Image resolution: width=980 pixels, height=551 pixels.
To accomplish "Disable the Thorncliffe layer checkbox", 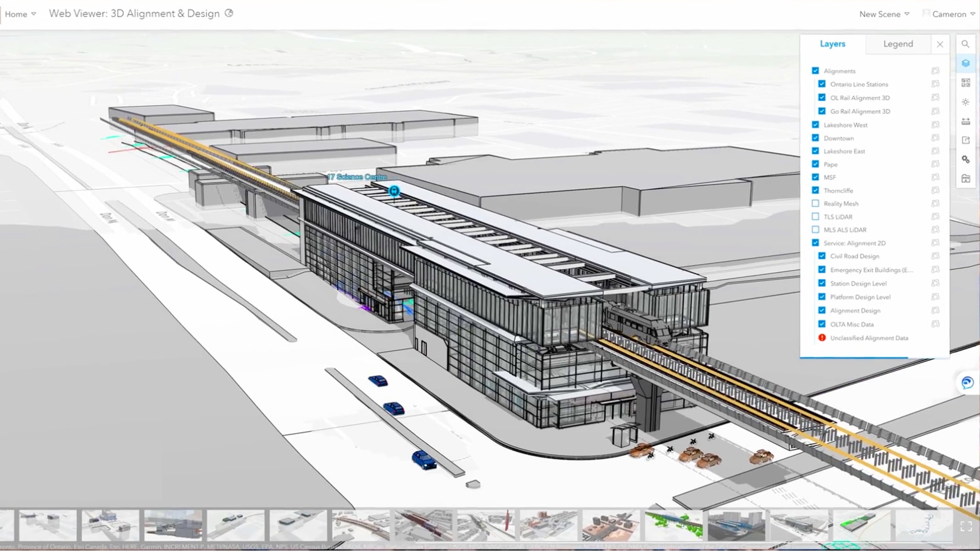I will point(816,190).
